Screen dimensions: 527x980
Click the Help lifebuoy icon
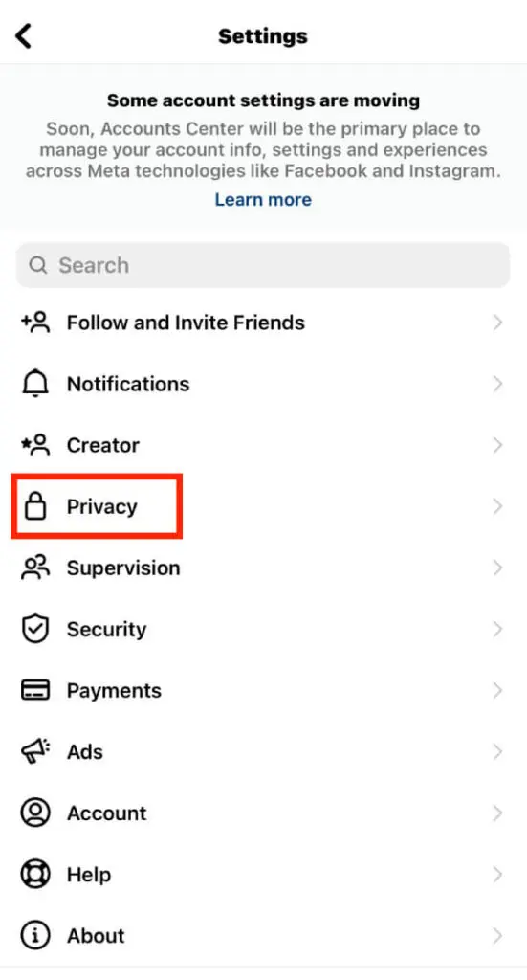(35, 874)
